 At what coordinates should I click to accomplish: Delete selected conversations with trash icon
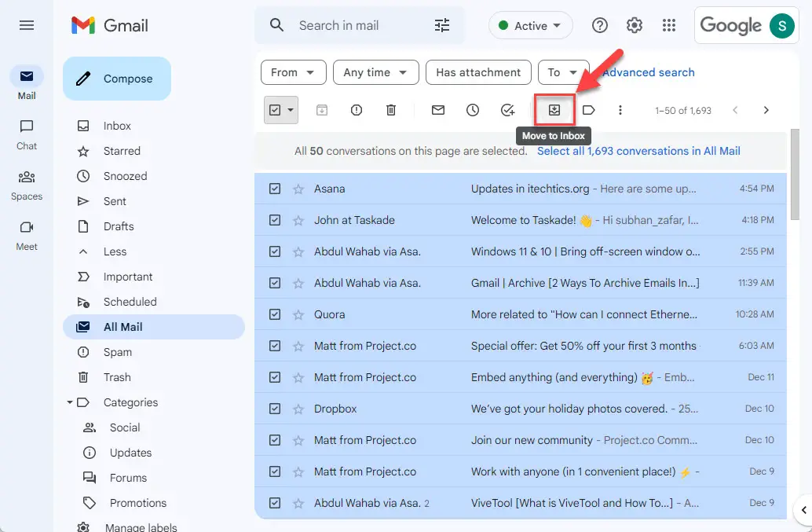click(391, 110)
